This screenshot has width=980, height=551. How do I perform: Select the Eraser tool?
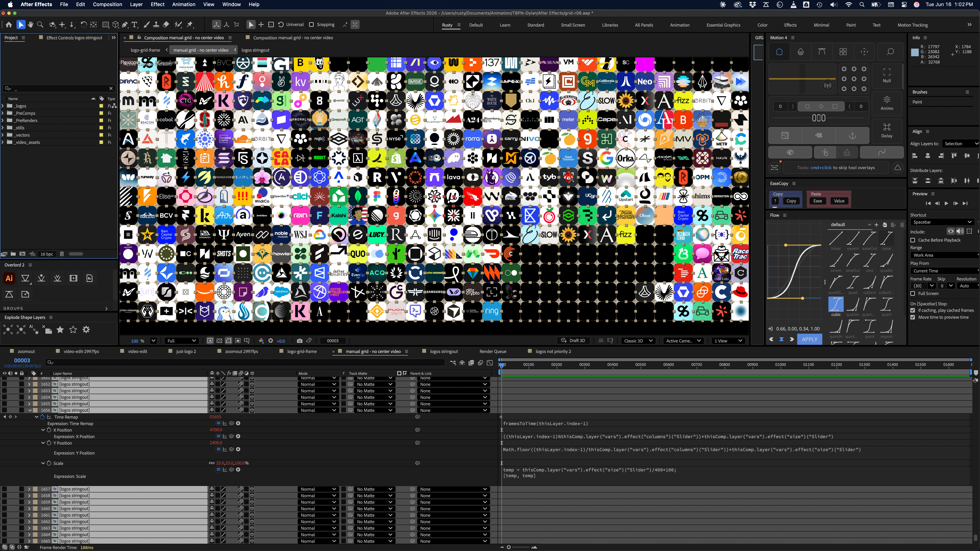pos(166,25)
